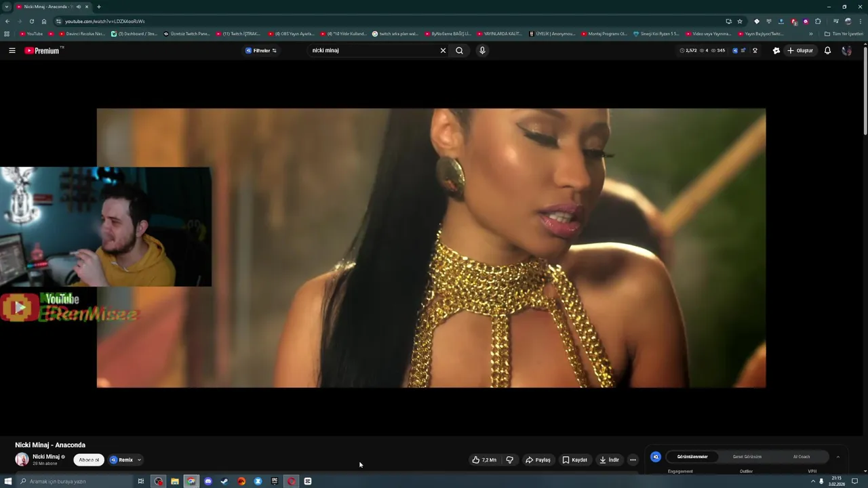Bookmark this page with star icon
The width and height of the screenshot is (868, 488).
(x=740, y=21)
